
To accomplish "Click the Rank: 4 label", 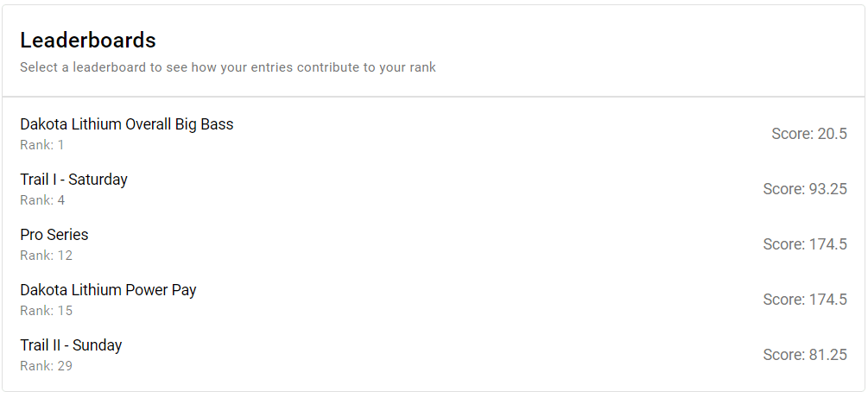I will click(x=42, y=200).
